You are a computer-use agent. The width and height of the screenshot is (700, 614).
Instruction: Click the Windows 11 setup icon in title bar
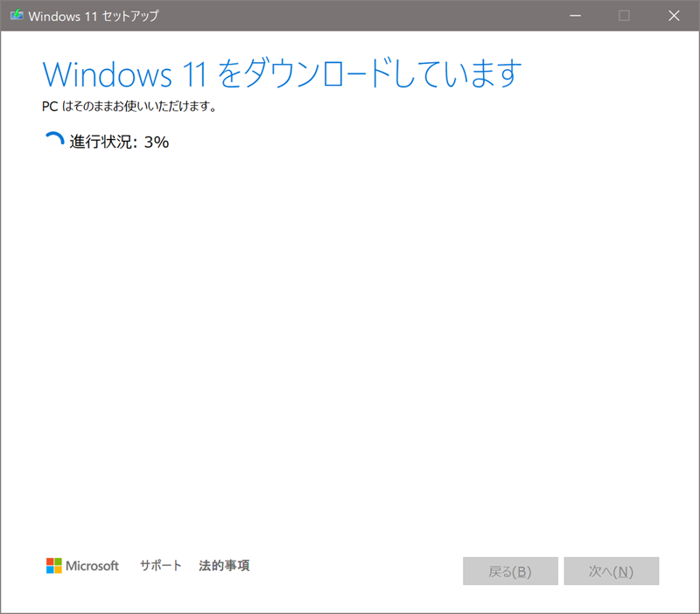click(x=17, y=15)
